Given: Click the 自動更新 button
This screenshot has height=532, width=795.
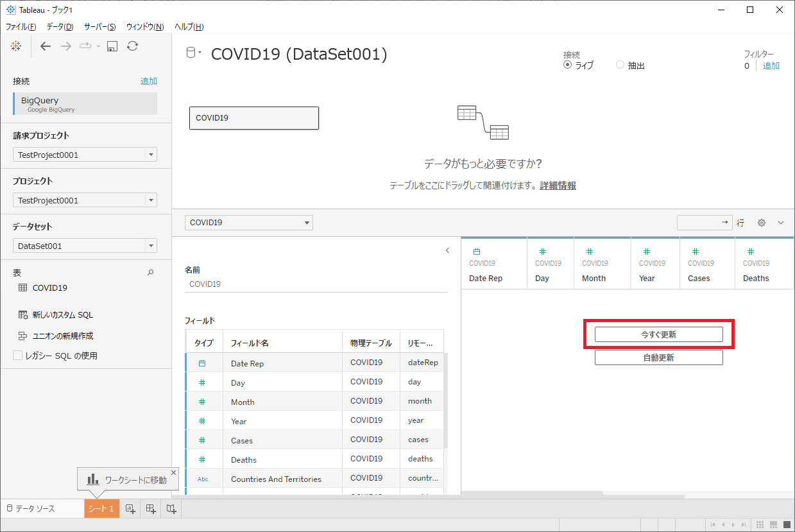Looking at the screenshot, I should 658,357.
